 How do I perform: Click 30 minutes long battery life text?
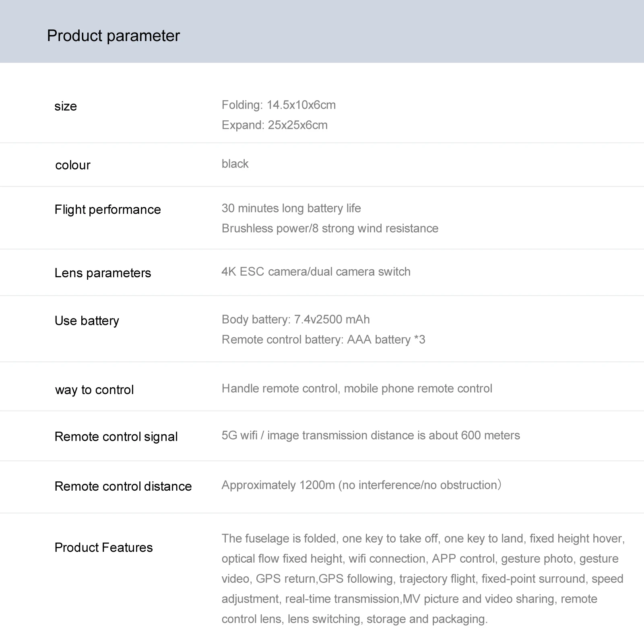coord(291,208)
